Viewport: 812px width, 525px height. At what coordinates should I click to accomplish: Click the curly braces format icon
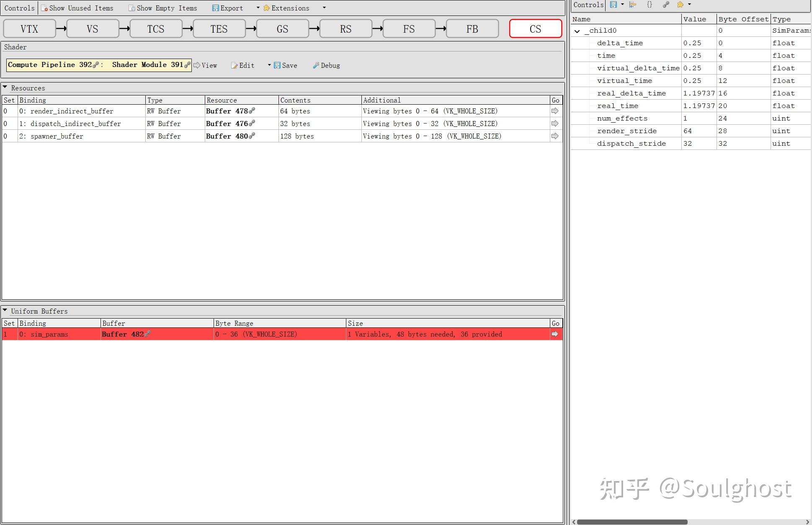pyautogui.click(x=649, y=5)
